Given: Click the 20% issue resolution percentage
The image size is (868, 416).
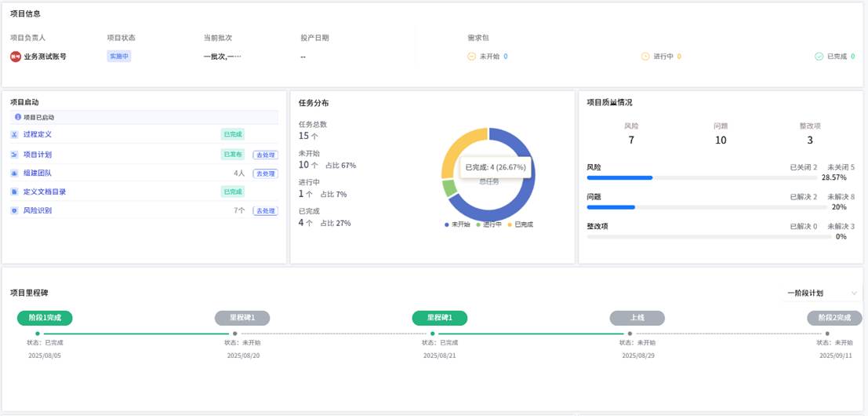Looking at the screenshot, I should [x=839, y=206].
